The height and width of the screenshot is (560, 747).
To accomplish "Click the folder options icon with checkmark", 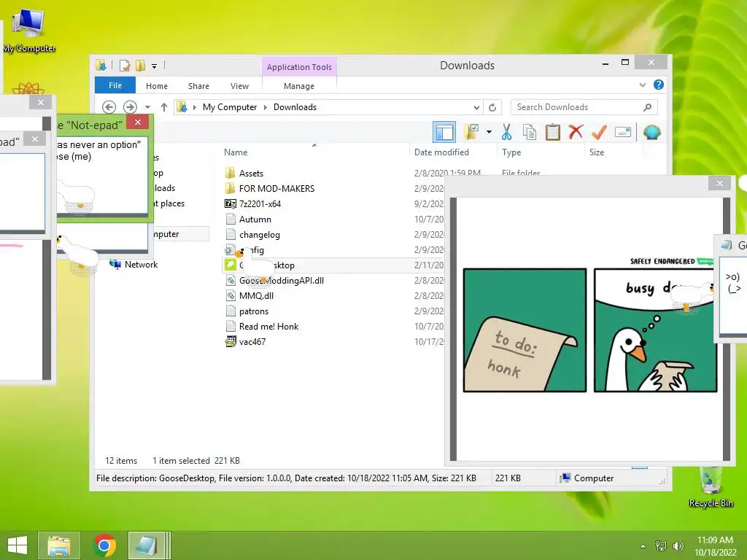I will (x=472, y=132).
